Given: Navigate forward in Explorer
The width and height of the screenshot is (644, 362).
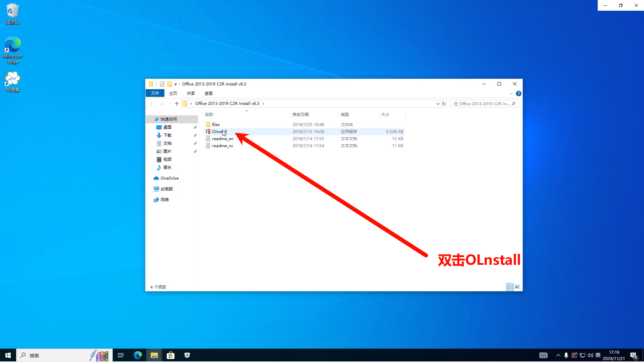Looking at the screenshot, I should pyautogui.click(x=162, y=104).
